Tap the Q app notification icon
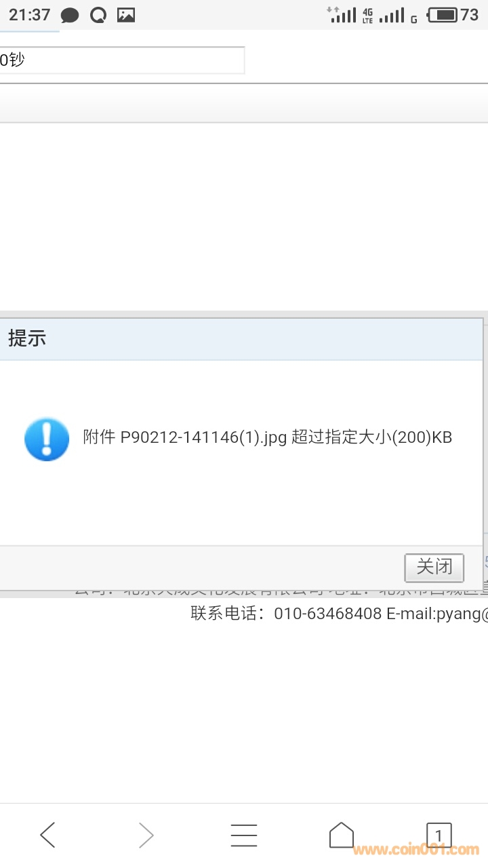Screen dimensions: 488x868 point(98,15)
